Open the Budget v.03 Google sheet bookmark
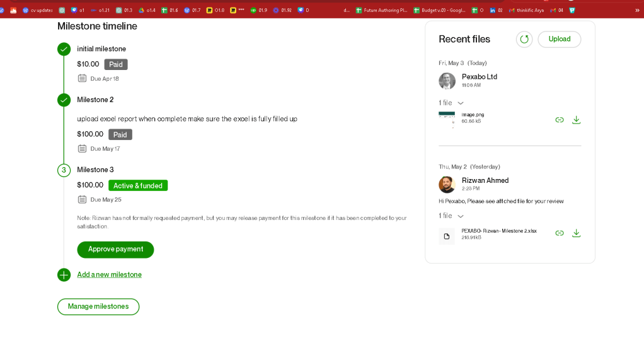The height and width of the screenshot is (360, 644). [x=439, y=10]
